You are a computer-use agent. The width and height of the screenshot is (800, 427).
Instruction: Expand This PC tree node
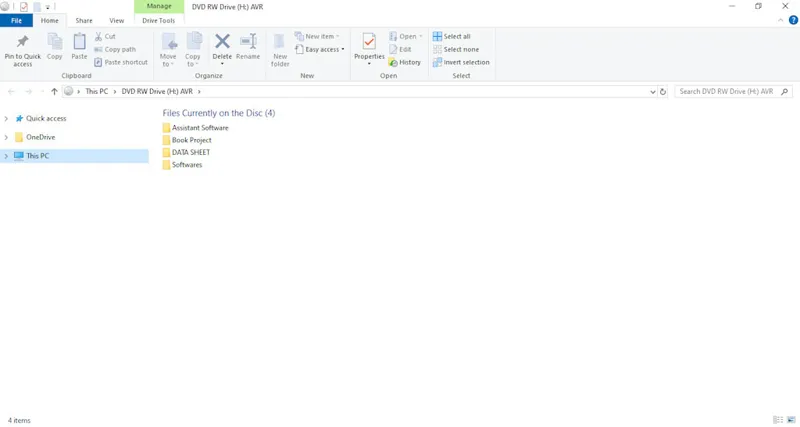(6, 156)
